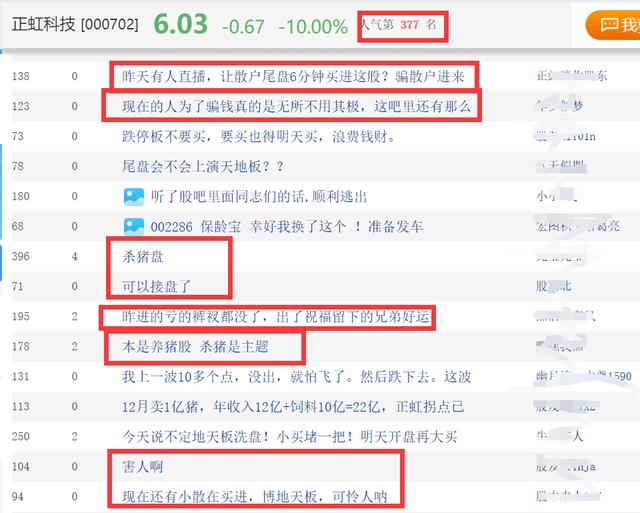Open post 昨天有人直播，让散户尾盘6分钟买进这股
The image size is (640, 513).
(x=293, y=76)
